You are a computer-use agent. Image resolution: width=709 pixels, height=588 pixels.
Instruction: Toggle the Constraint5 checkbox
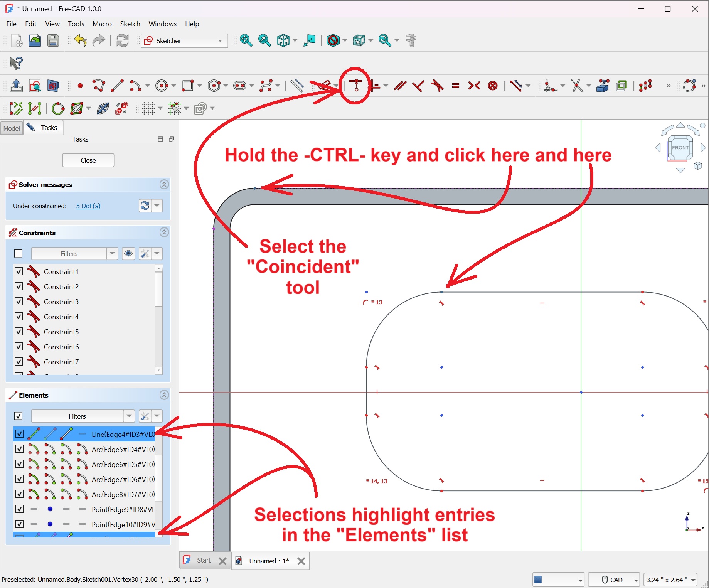[19, 332]
